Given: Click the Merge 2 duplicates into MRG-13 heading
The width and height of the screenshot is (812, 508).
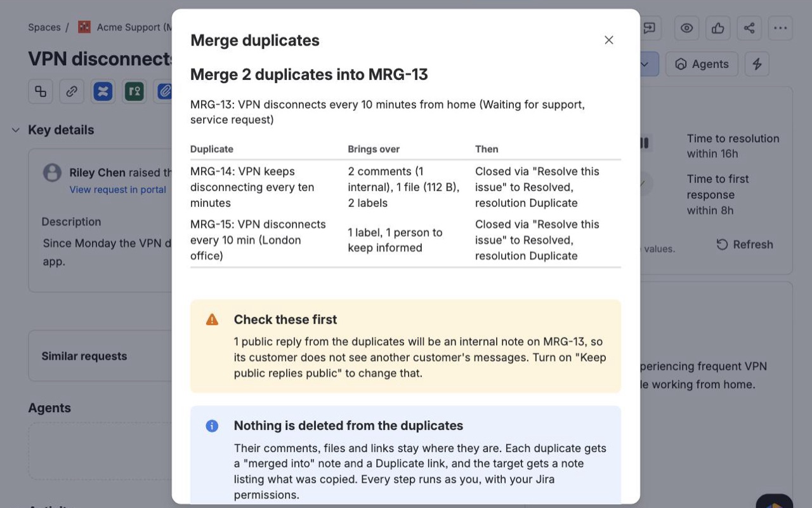Looking at the screenshot, I should pyautogui.click(x=309, y=74).
